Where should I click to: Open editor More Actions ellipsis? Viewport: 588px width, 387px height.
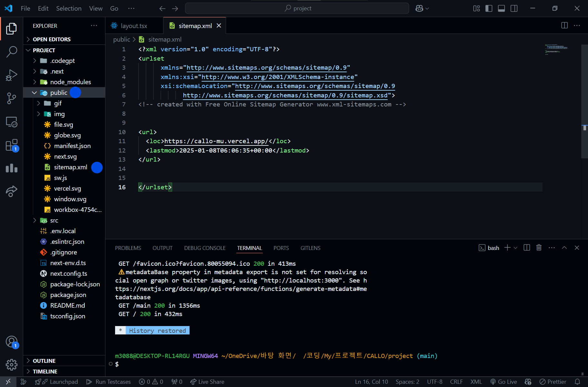click(577, 25)
